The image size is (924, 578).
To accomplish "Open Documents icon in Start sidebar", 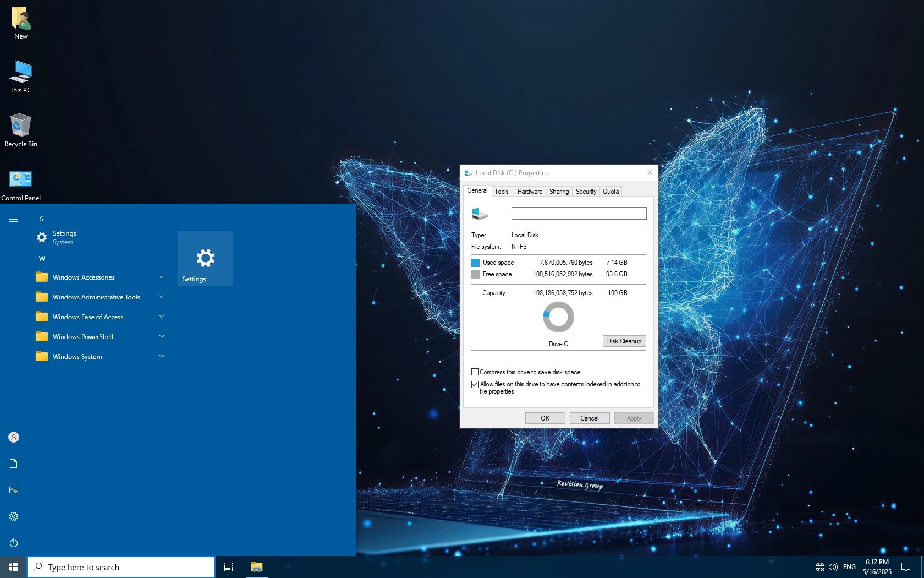I will point(14,464).
